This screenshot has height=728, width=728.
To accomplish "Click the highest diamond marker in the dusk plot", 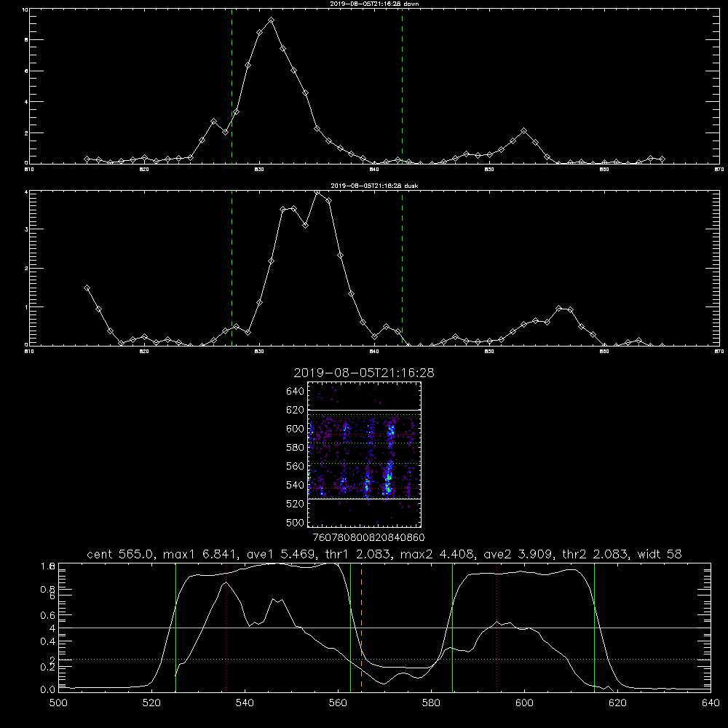I will tap(317, 192).
